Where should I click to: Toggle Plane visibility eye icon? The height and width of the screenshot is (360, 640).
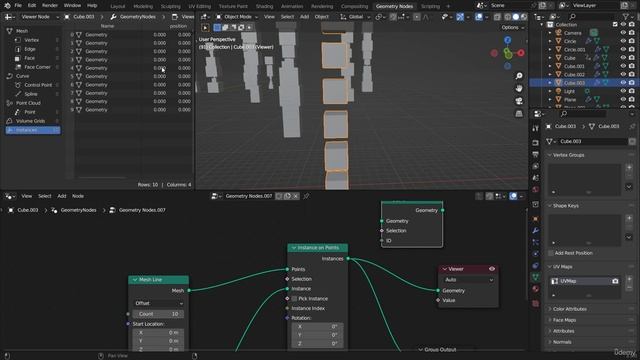(623, 99)
